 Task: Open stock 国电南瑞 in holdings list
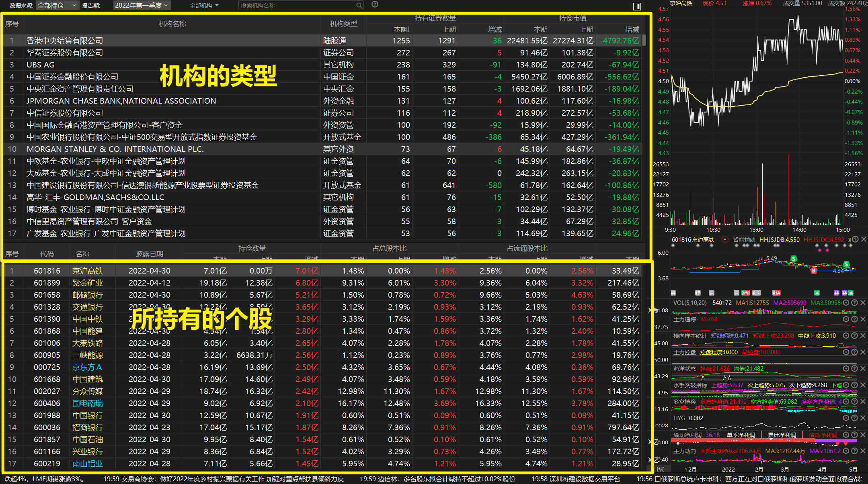[x=88, y=404]
